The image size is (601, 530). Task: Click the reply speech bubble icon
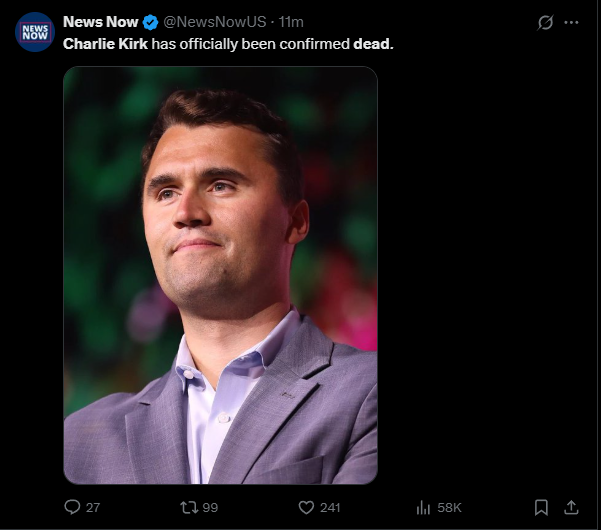point(72,507)
